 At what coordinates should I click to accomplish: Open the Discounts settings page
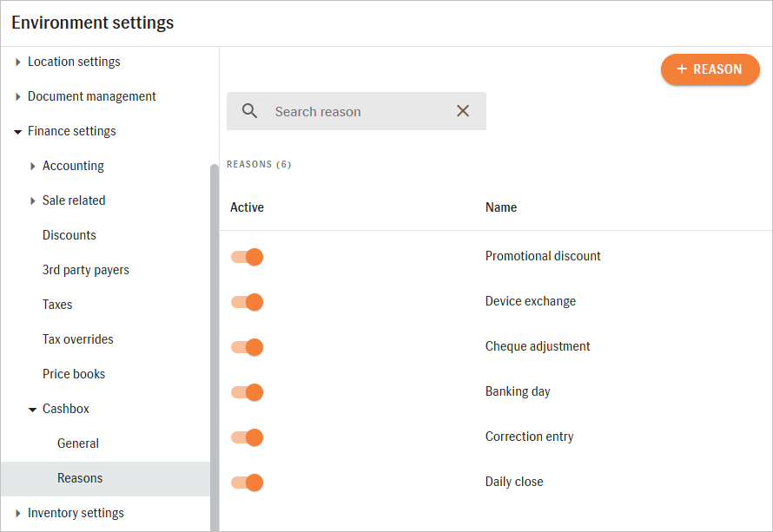[x=69, y=235]
